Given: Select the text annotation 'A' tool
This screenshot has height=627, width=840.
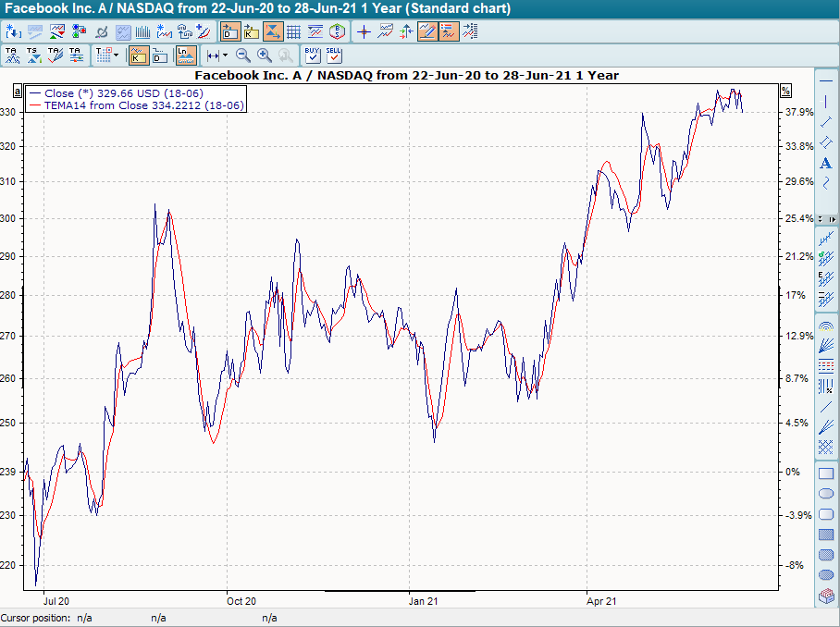Looking at the screenshot, I should 826,163.
